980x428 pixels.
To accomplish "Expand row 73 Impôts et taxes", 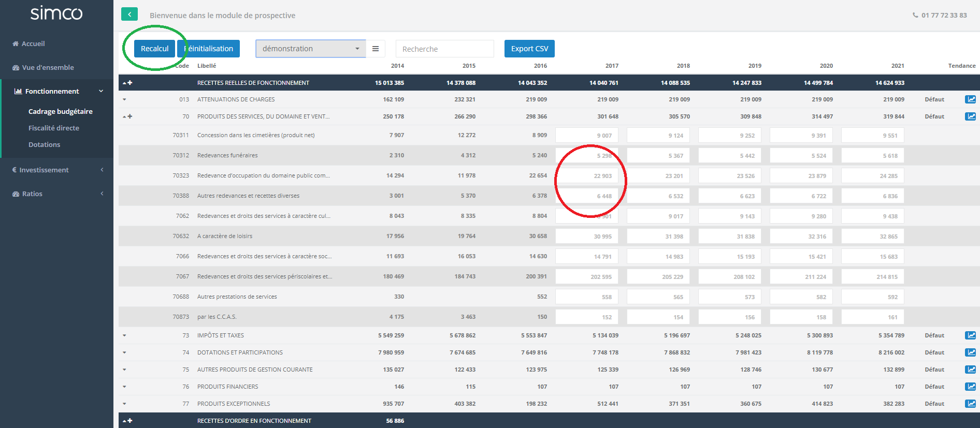I will point(124,335).
